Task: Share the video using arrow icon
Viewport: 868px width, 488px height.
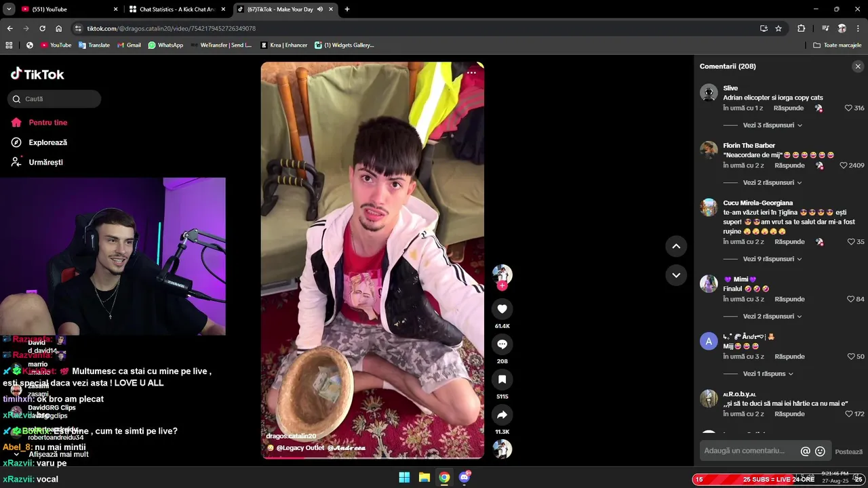Action: click(x=502, y=415)
